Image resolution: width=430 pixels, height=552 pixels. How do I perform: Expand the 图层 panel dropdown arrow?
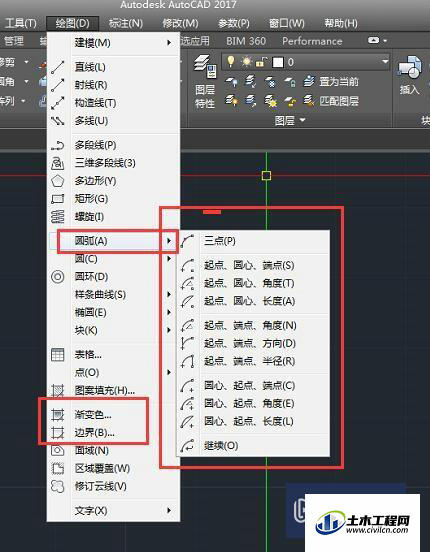(303, 121)
